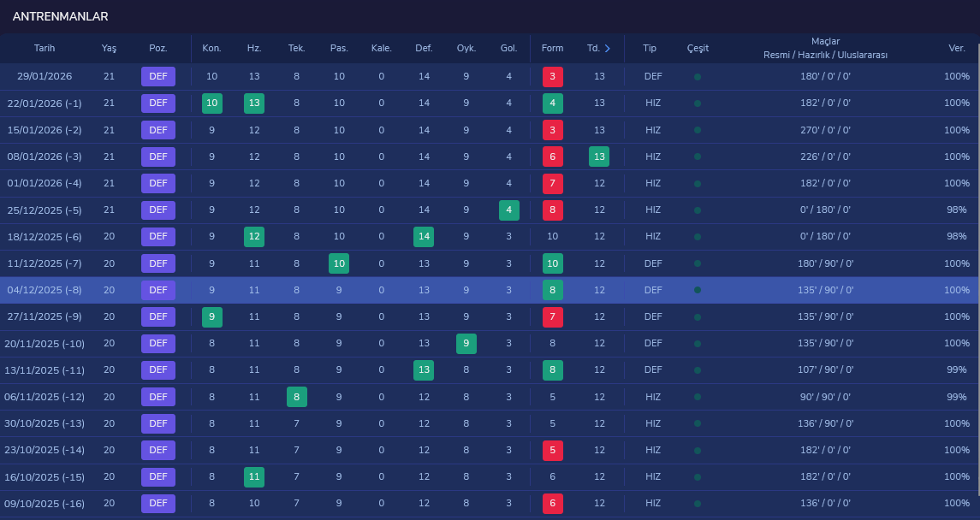Click the Çeşit dot in the 29/01/2026 row
This screenshot has width=980, height=520.
(698, 77)
